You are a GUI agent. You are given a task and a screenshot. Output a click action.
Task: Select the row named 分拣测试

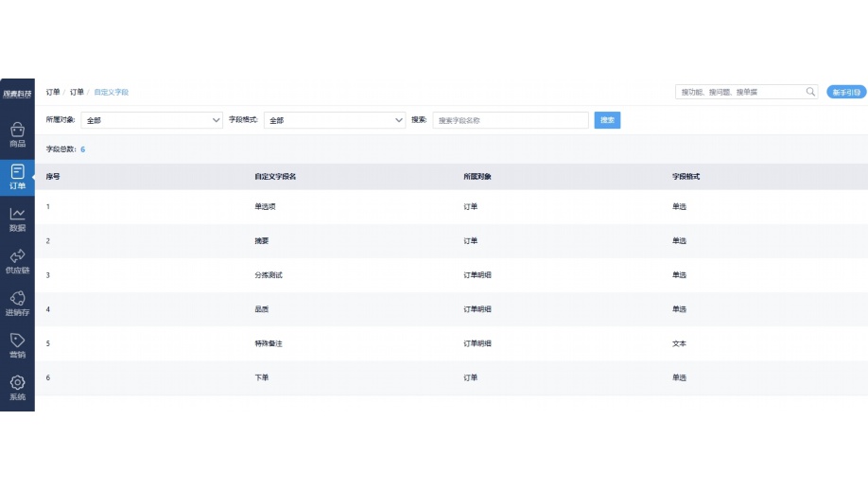pos(269,275)
